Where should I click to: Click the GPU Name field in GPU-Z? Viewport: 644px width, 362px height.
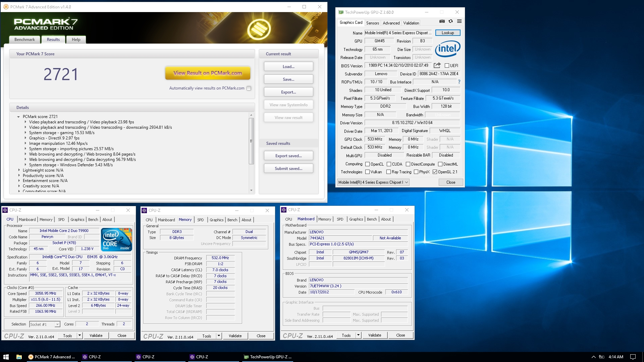coord(398,33)
